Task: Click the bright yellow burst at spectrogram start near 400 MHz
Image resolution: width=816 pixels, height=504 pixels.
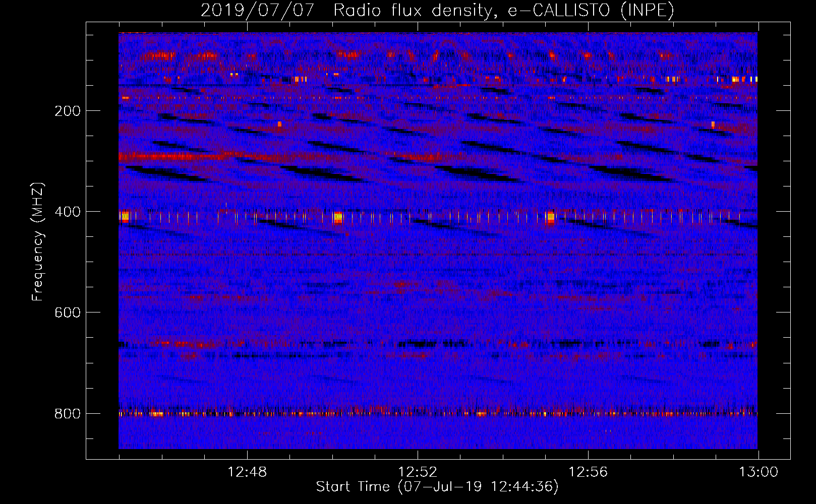Action: pos(124,217)
